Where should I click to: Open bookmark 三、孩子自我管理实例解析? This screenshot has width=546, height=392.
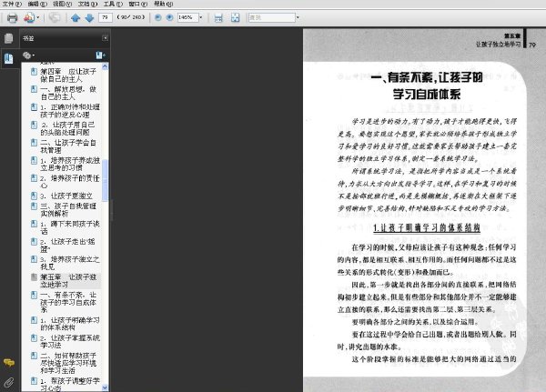tap(68, 209)
